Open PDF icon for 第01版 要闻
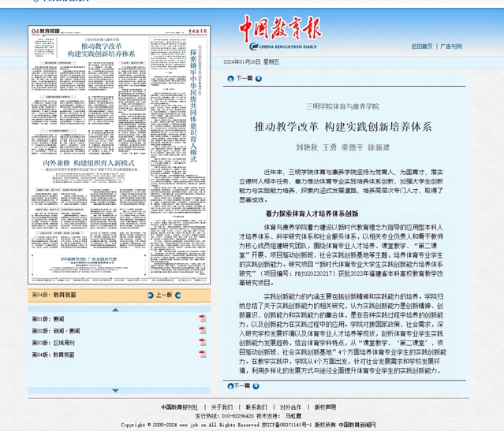Screen dimensions: 504x431 point(202,318)
